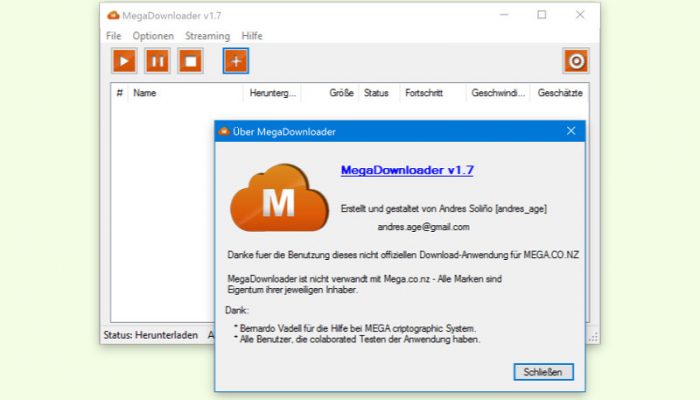
Task: Click the resize grip at main window corner
Action: coord(593,338)
